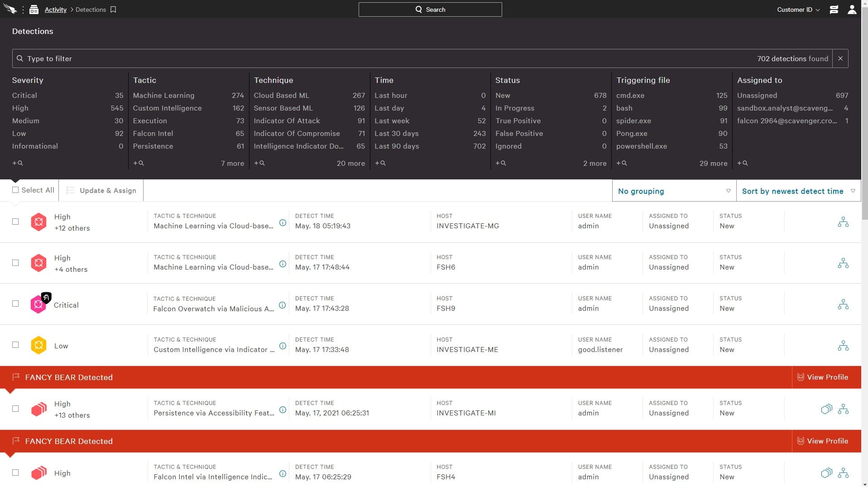Clear the filter with the X button
Screen dimensions: 868x487
[x=840, y=58]
